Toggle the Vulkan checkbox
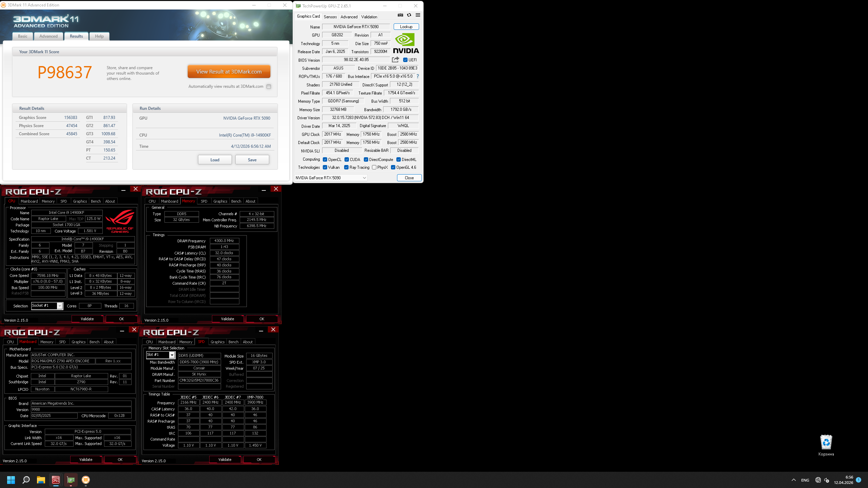Screen dimensions: 868x488 click(325, 167)
